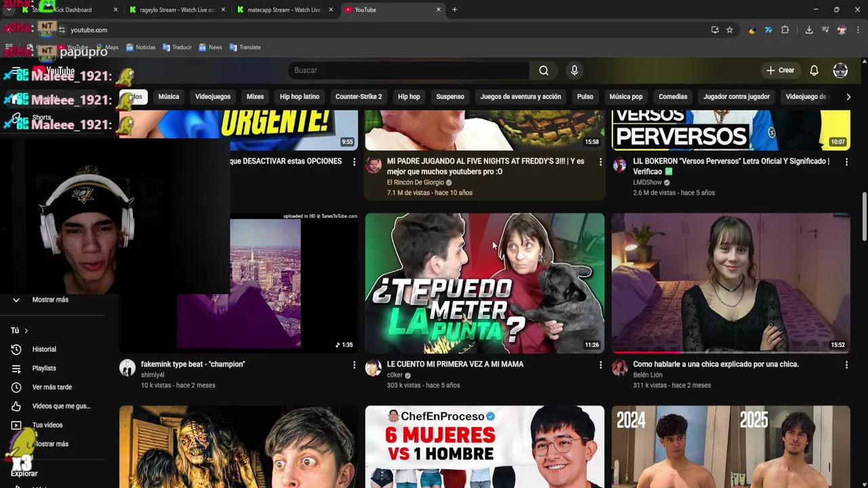The image size is (868, 488).
Task: Click the penguin extension icon in toolbar
Action: [x=751, y=30]
